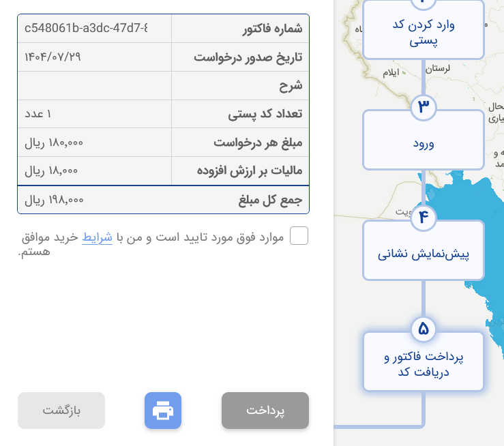
Task: Select the پرداخت فاکتور و دریافت کد step
Action: click(x=423, y=365)
